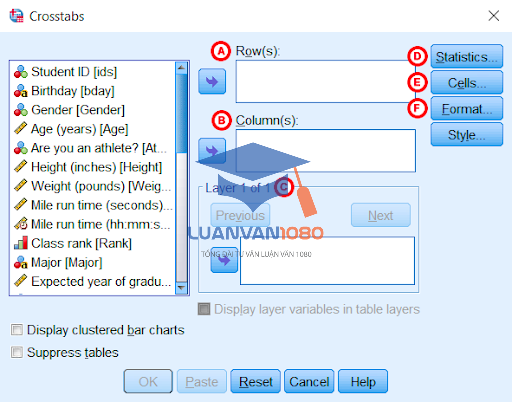Select 'Are you an athlete?' variable

pos(92,148)
